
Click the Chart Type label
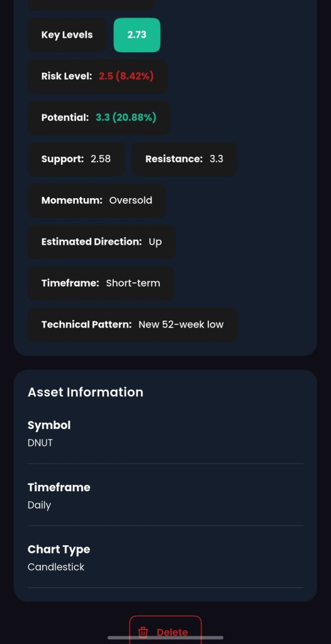coord(59,550)
